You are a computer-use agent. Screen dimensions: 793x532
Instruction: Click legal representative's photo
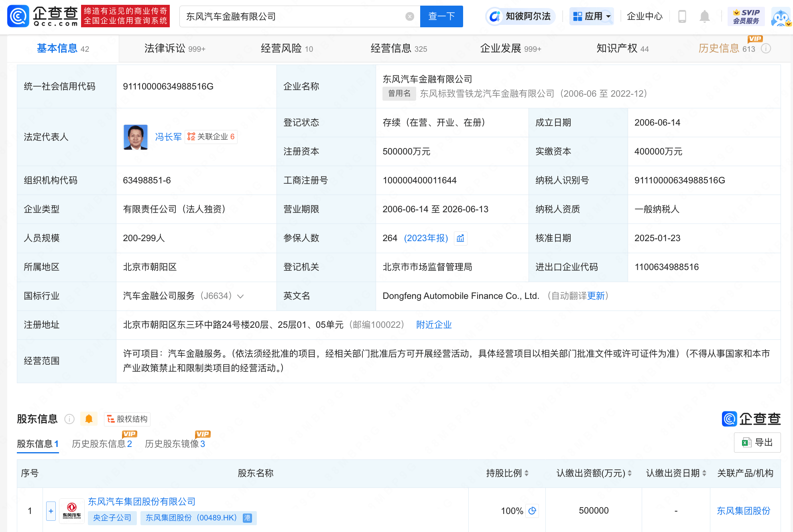[x=136, y=137]
